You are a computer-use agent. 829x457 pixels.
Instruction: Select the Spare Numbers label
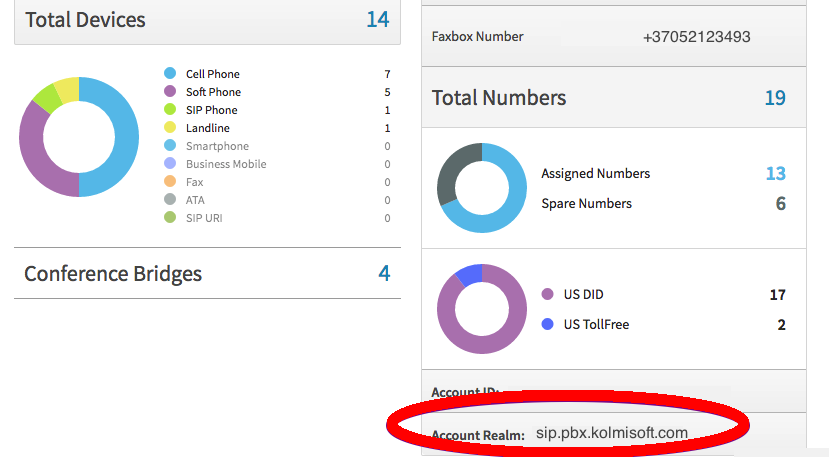pos(586,203)
